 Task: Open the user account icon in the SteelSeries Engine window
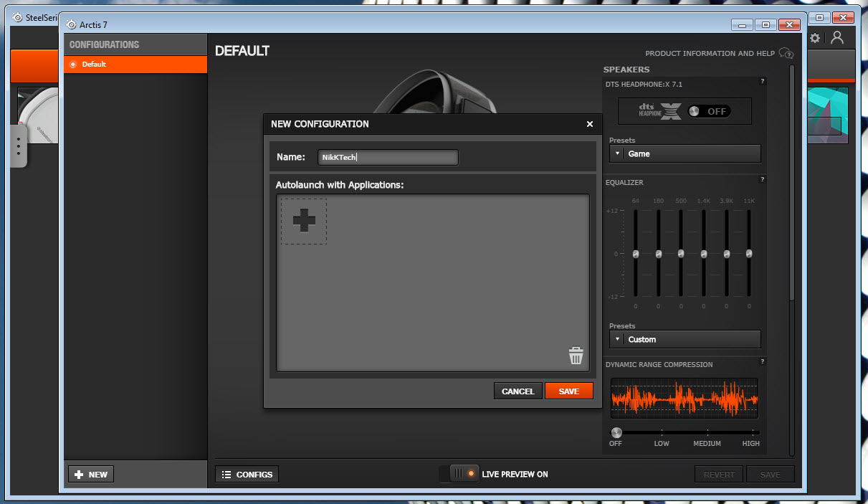837,38
